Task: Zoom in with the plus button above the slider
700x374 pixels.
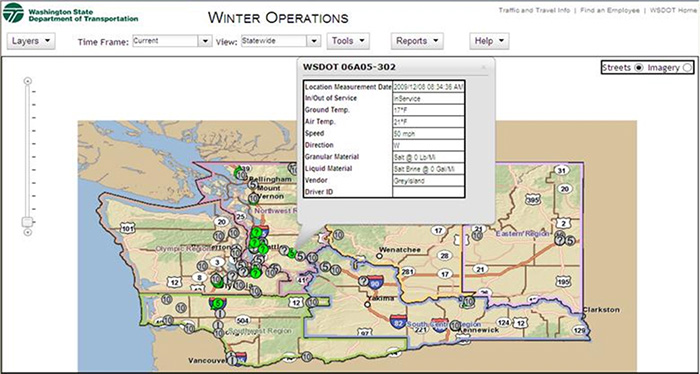Action: pos(27,81)
